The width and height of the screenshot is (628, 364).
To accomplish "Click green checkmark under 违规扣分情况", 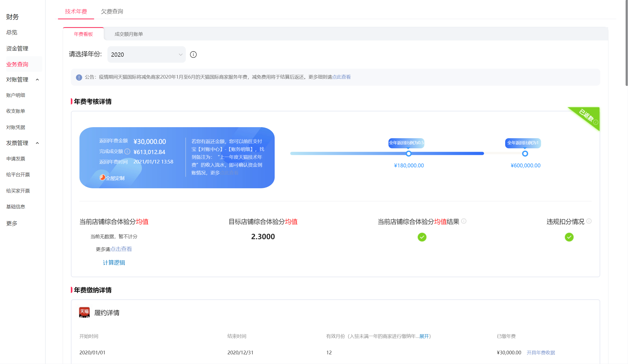I will [569, 237].
